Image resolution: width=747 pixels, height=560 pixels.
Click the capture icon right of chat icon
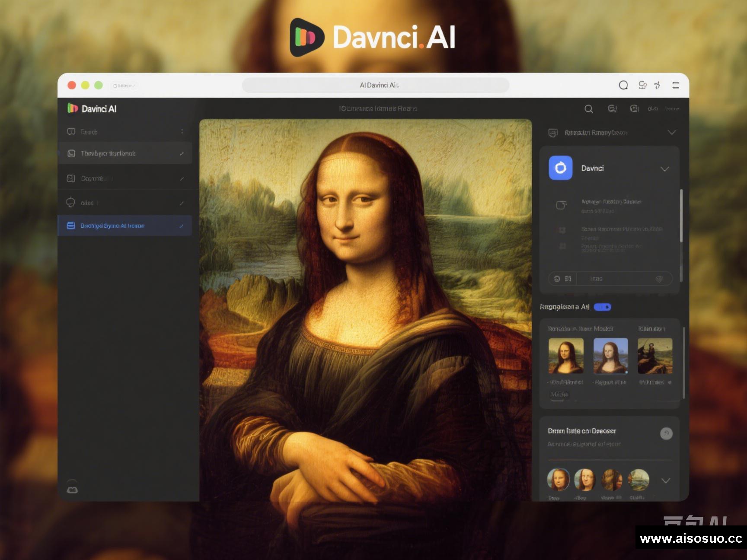(x=634, y=109)
